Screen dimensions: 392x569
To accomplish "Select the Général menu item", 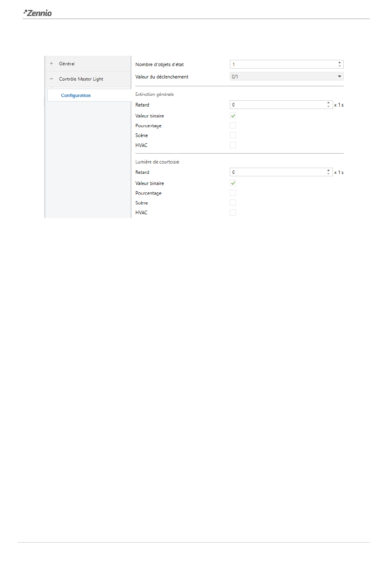I will (67, 64).
